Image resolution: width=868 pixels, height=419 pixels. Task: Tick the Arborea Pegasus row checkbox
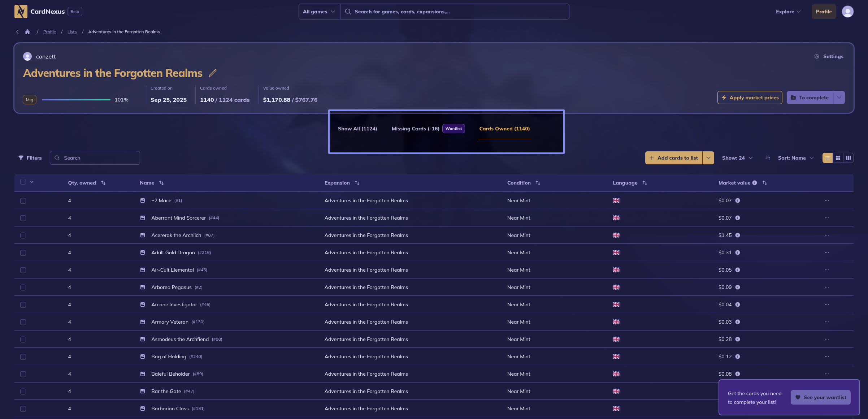coord(23,288)
